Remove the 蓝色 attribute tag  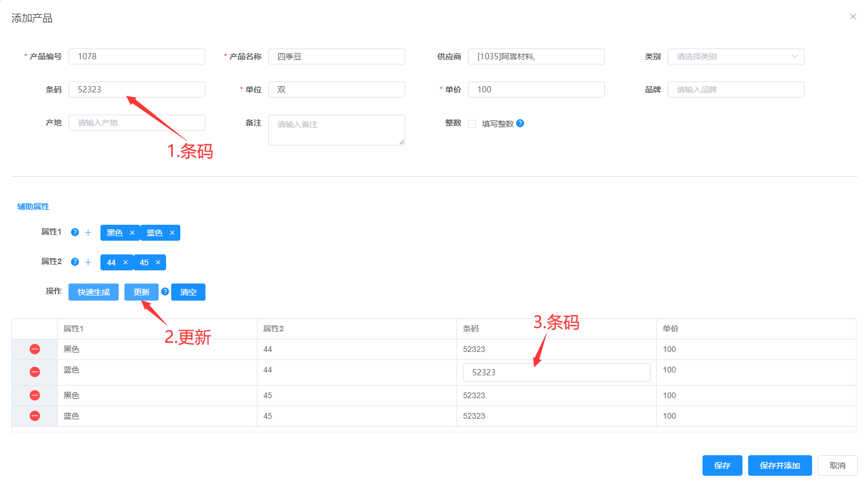tap(172, 233)
